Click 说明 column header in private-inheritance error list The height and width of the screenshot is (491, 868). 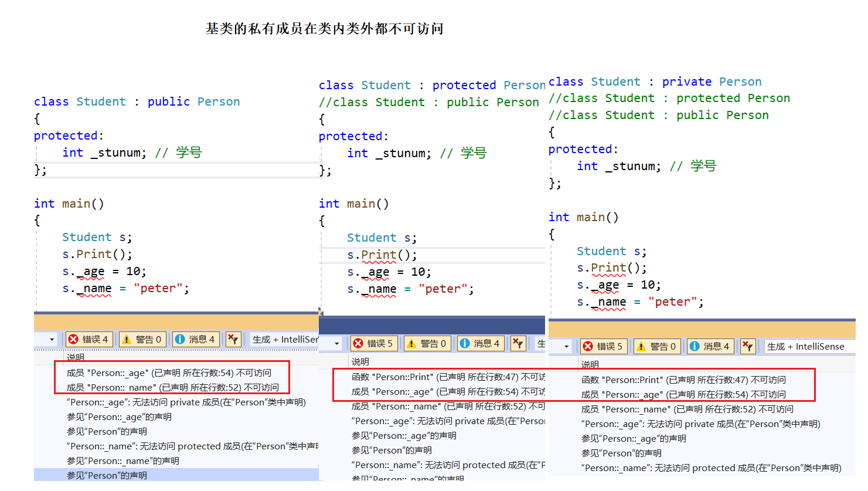(x=590, y=364)
